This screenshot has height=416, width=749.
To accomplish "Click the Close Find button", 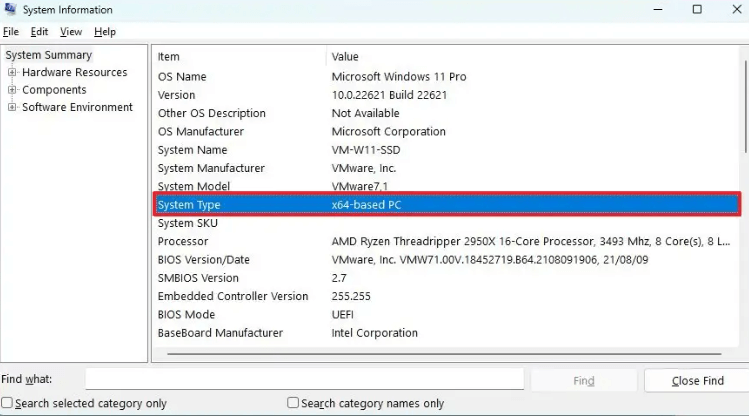I will pyautogui.click(x=697, y=381).
